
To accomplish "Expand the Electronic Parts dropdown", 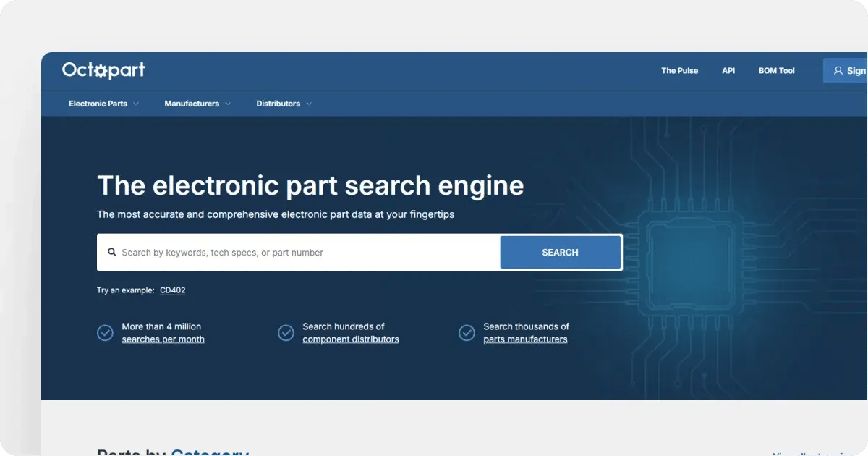I will [103, 103].
